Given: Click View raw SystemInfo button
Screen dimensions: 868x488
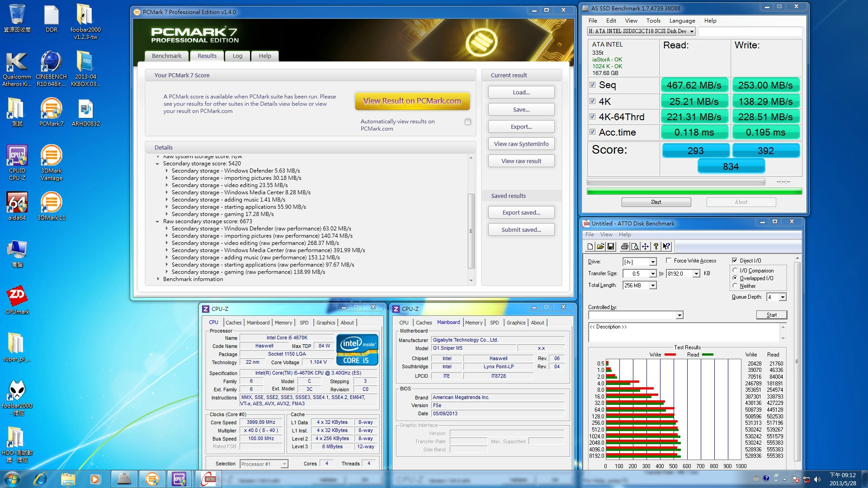Looking at the screenshot, I should (x=521, y=144).
